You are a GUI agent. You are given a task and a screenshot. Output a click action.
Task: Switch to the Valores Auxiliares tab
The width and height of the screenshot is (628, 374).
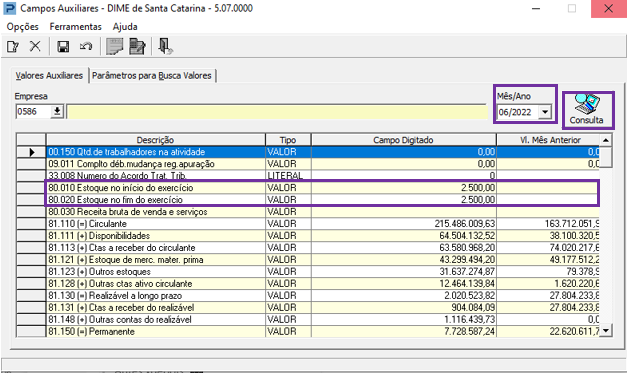pos(49,76)
